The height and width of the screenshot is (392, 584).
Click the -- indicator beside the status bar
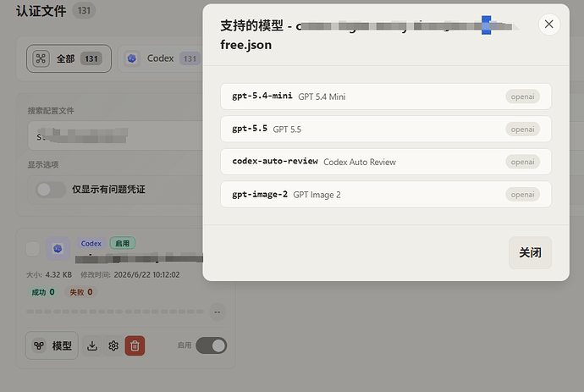tap(218, 312)
